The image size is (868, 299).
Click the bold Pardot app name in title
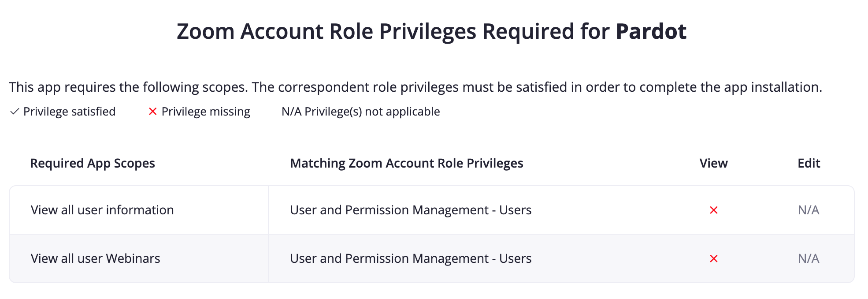coord(651,31)
